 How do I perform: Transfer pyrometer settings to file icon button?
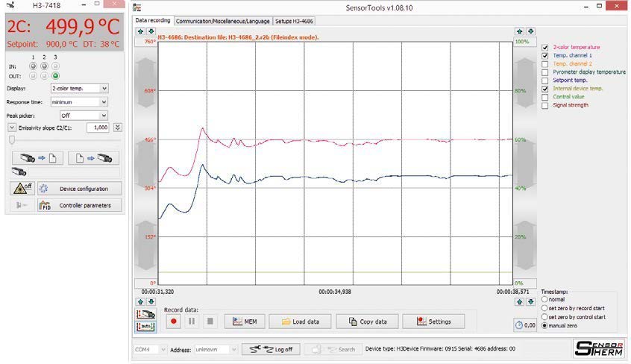(x=37, y=158)
